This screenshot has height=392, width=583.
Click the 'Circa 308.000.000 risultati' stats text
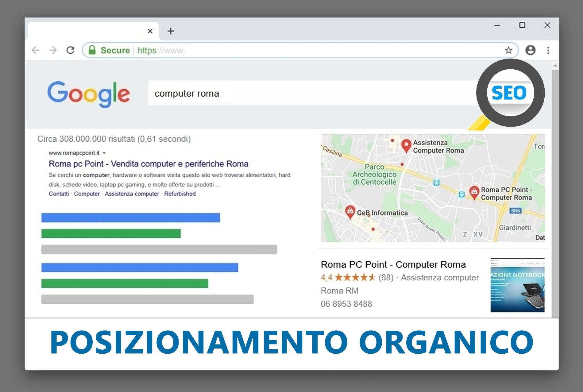(x=114, y=139)
